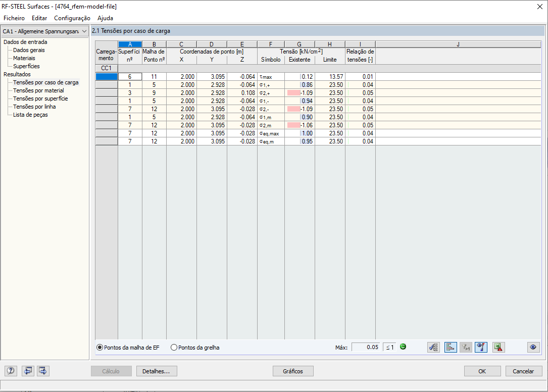Close the RF-STEEL Surfaces window
Image resolution: width=548 pixels, height=392 pixels.
539,7
